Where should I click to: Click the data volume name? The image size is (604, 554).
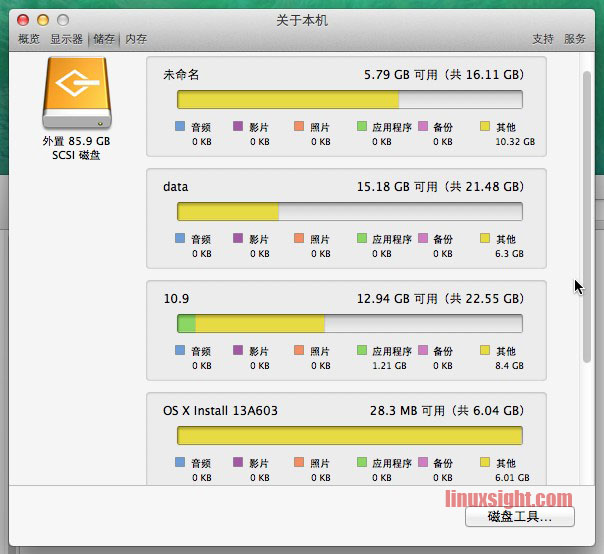point(176,186)
